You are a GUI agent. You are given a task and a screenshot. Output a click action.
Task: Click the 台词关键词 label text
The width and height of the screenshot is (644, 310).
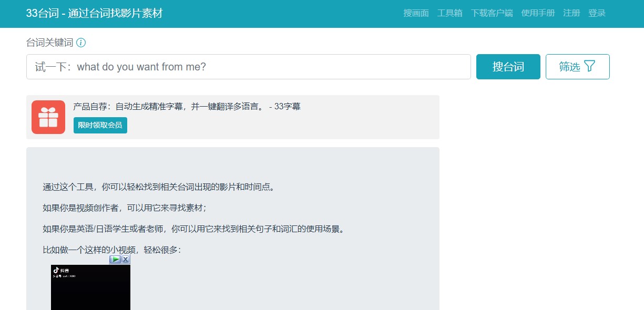(49, 43)
